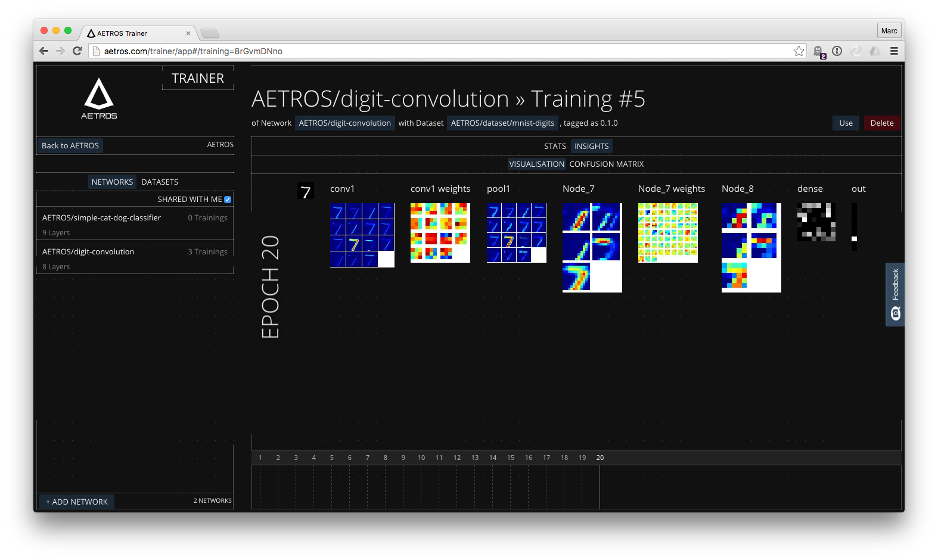The height and width of the screenshot is (560, 938).
Task: Click the + Add Network button
Action: [x=77, y=502]
